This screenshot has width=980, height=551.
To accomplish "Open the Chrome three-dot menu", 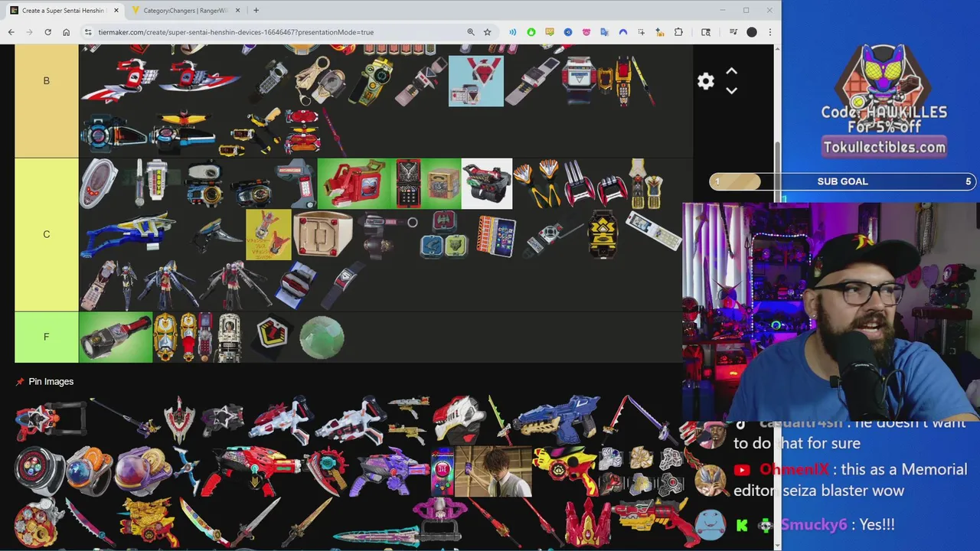I will (769, 32).
